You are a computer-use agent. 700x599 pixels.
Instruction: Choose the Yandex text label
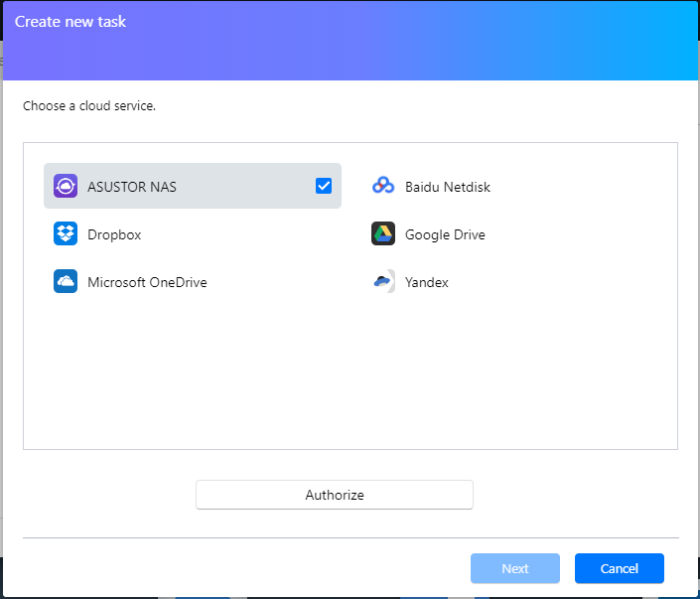(427, 282)
